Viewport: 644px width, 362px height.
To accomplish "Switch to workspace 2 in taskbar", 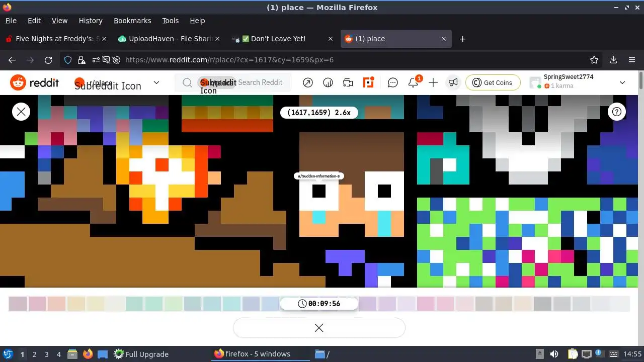I will coord(34,354).
